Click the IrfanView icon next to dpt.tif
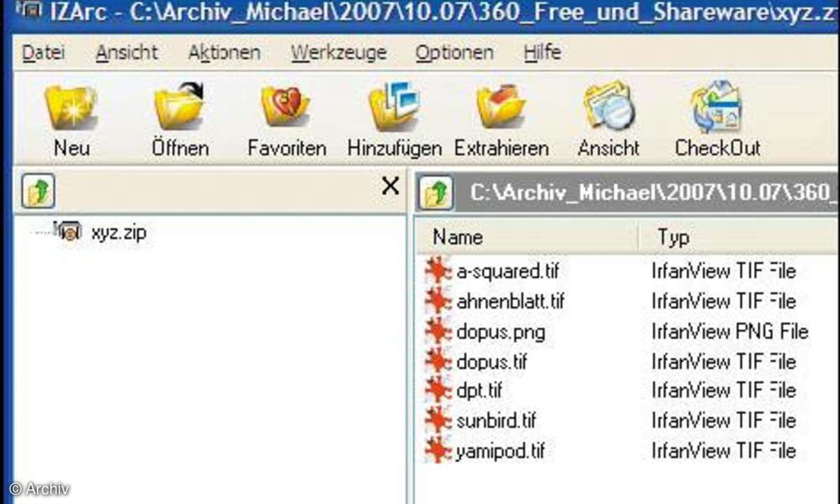840x504 pixels. [x=438, y=390]
